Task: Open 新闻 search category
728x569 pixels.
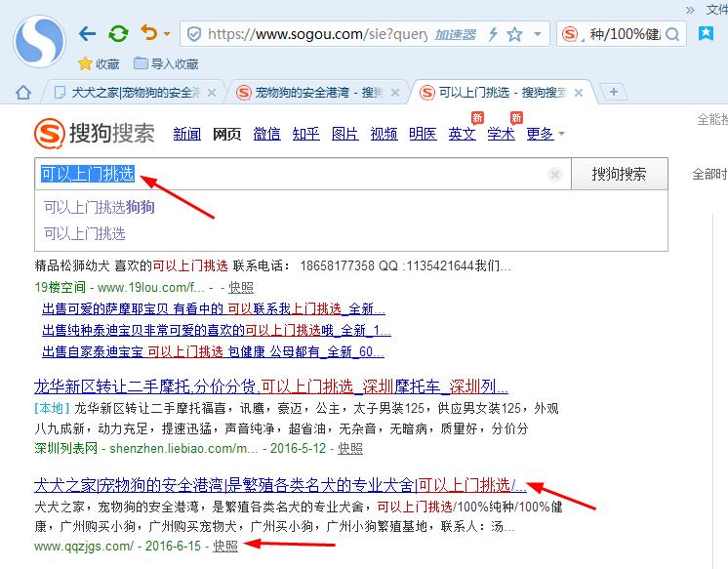Action: tap(187, 134)
